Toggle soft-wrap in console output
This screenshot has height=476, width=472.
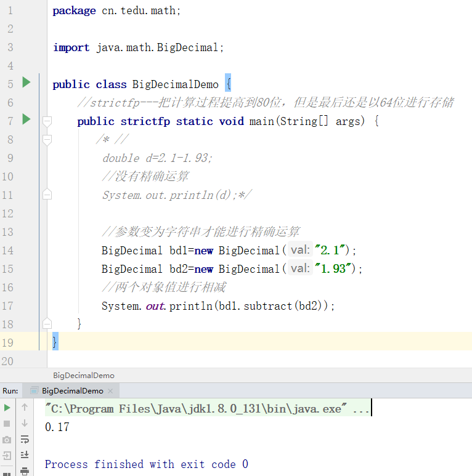tap(25, 439)
